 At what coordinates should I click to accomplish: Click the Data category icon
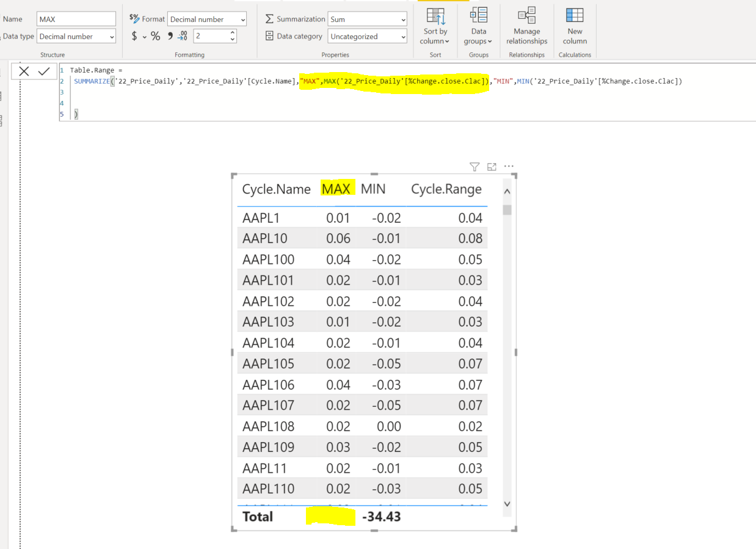pos(269,36)
